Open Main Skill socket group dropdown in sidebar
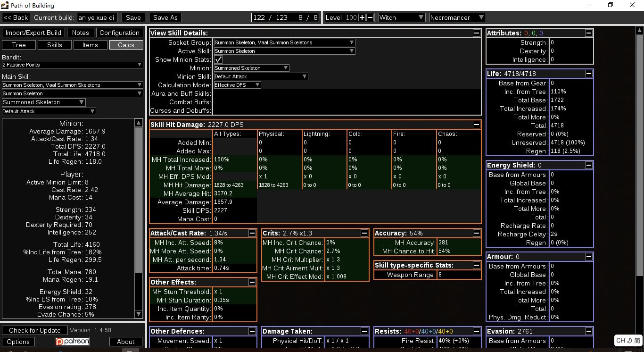Screen dimensions: 644x352 [x=72, y=85]
